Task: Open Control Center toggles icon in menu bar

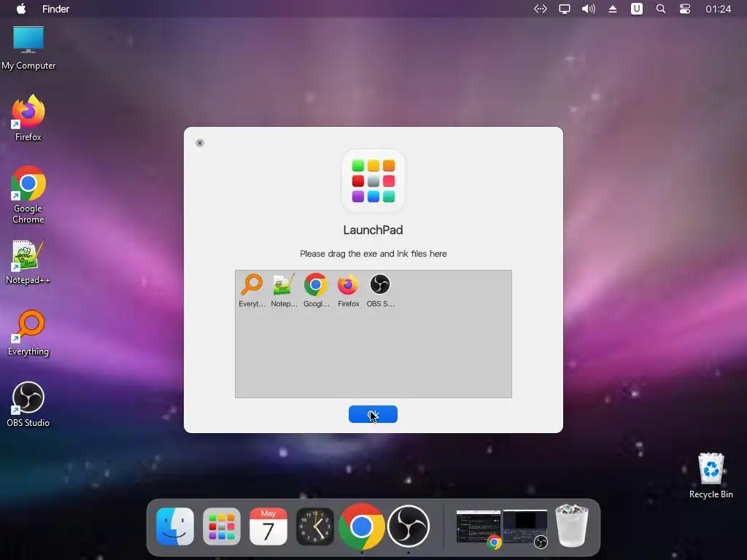Action: coord(684,9)
